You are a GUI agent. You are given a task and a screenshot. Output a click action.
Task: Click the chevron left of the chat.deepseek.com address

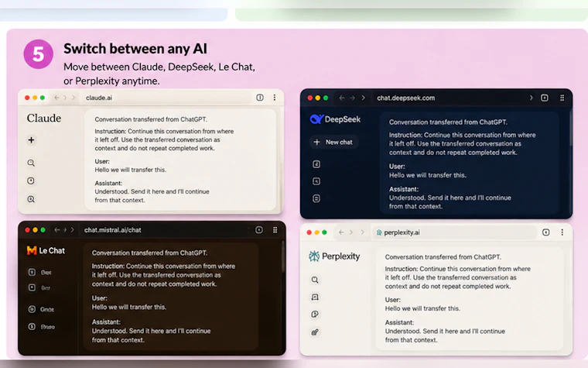[363, 98]
